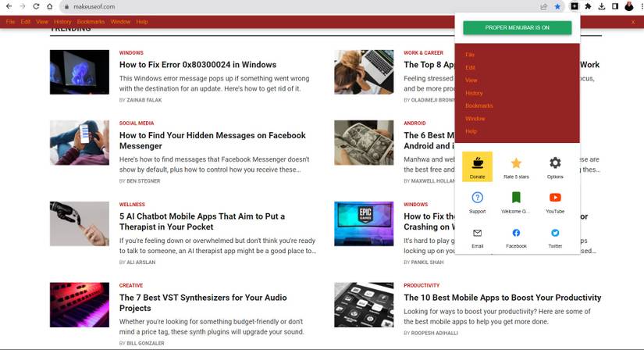The width and height of the screenshot is (644, 350).
Task: Click the Donate coffee cup icon
Action: coord(477,162)
